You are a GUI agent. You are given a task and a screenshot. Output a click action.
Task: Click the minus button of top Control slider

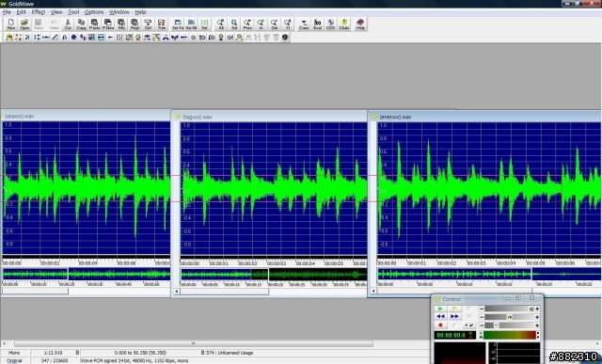[x=482, y=309]
